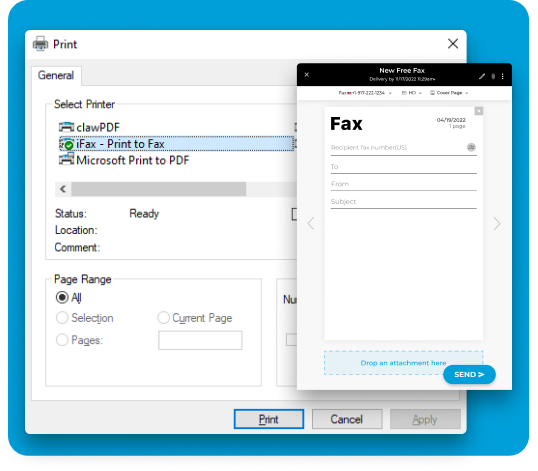Click the printer icon in Print title bar
Viewport: 538px width, 471px height.
click(40, 44)
